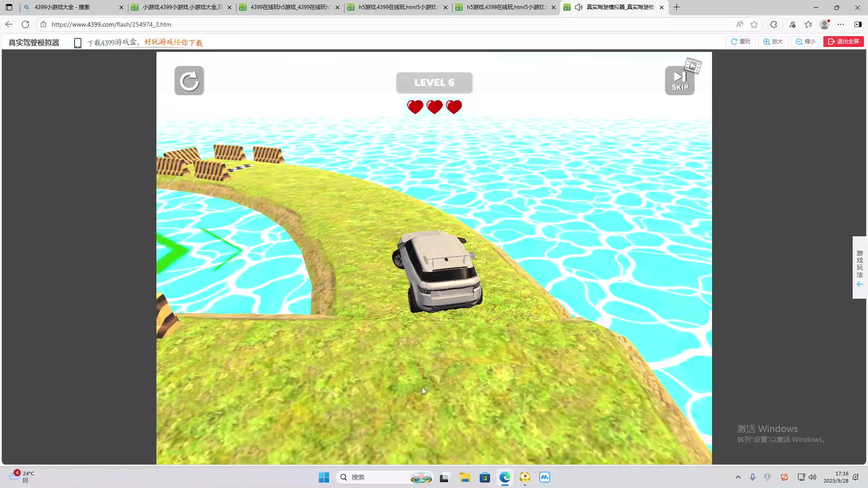The height and width of the screenshot is (488, 868).
Task: Click the in-game restart level icon
Action: 189,81
